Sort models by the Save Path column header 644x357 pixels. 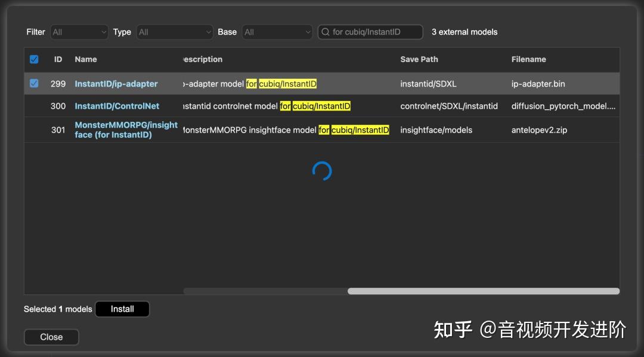(419, 59)
